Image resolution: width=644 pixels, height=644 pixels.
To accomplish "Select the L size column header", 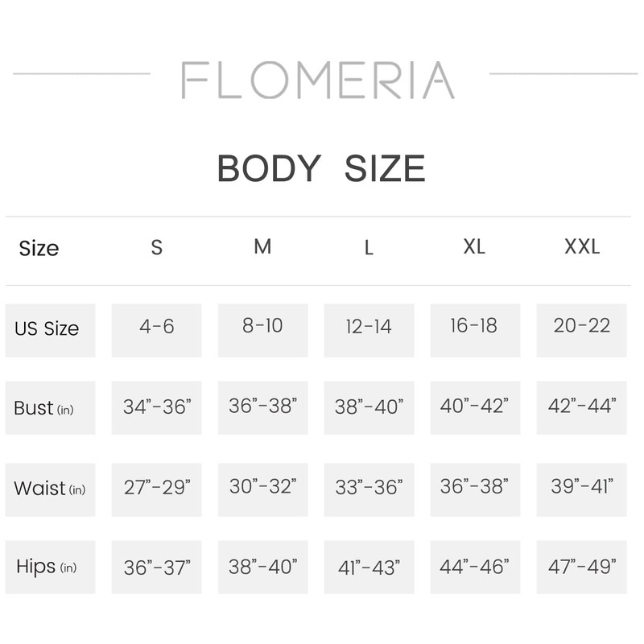I will (x=369, y=248).
